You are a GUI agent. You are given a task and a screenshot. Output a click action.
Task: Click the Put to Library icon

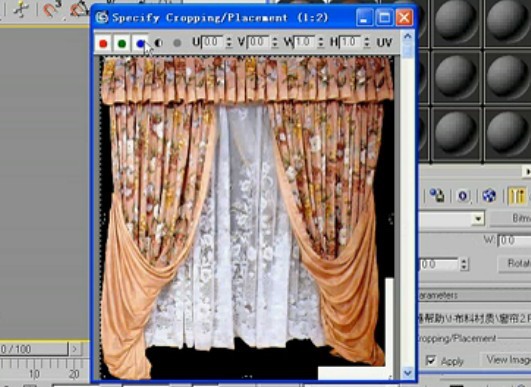click(x=437, y=196)
